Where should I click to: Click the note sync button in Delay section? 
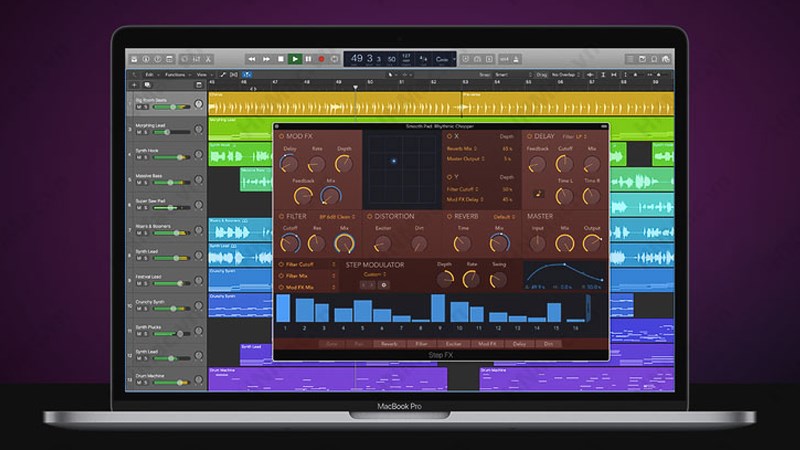click(x=538, y=194)
